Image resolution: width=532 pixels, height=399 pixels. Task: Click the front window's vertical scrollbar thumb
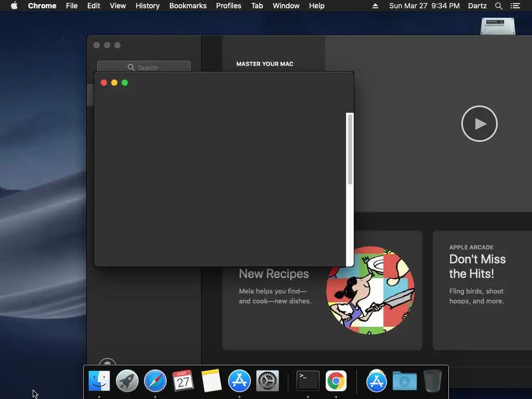pos(350,149)
